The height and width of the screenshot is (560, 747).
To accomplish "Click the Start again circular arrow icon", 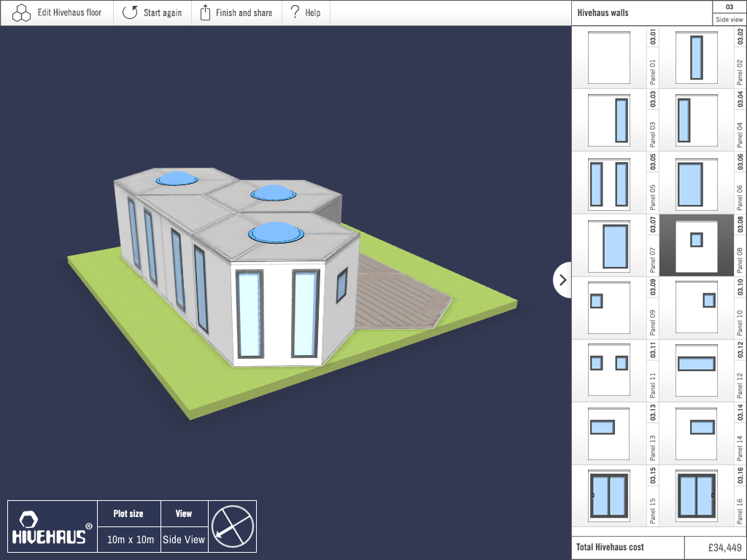I will point(130,12).
